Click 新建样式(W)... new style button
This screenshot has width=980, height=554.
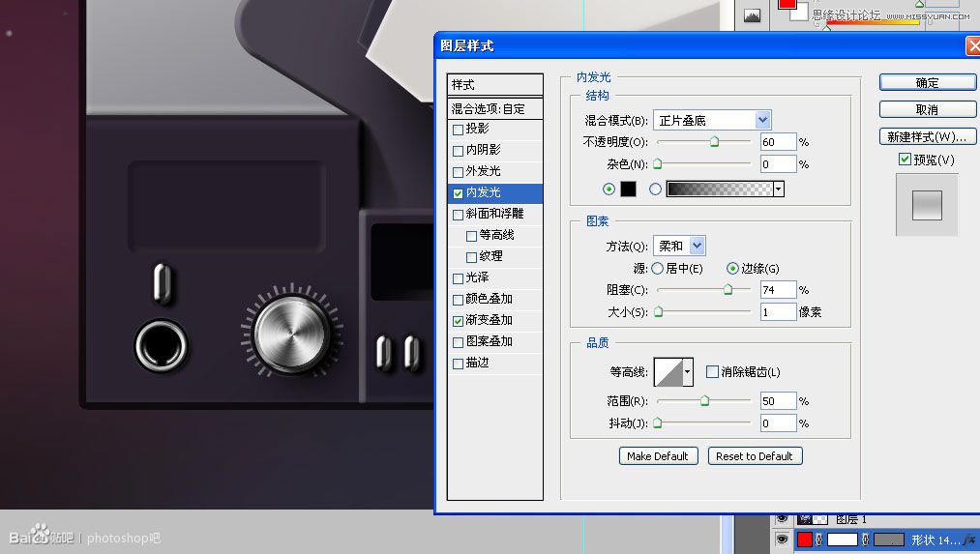coord(927,136)
